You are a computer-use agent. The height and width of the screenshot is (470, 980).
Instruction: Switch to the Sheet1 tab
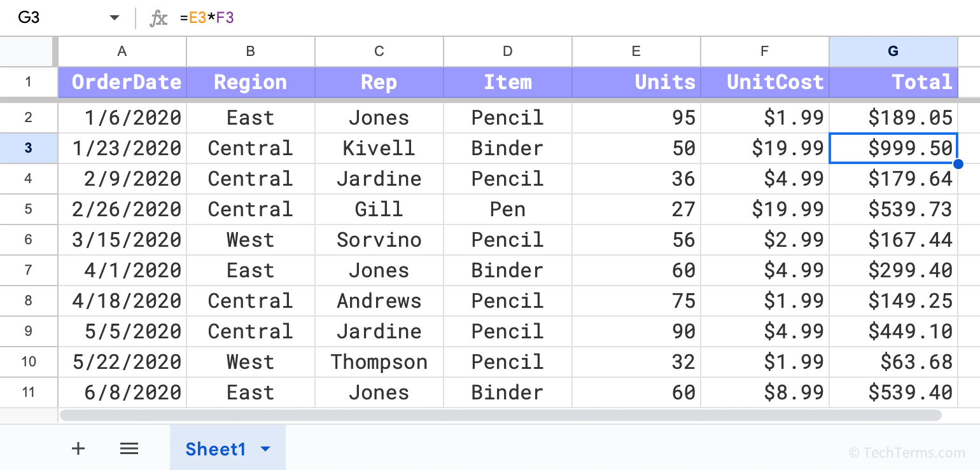215,450
